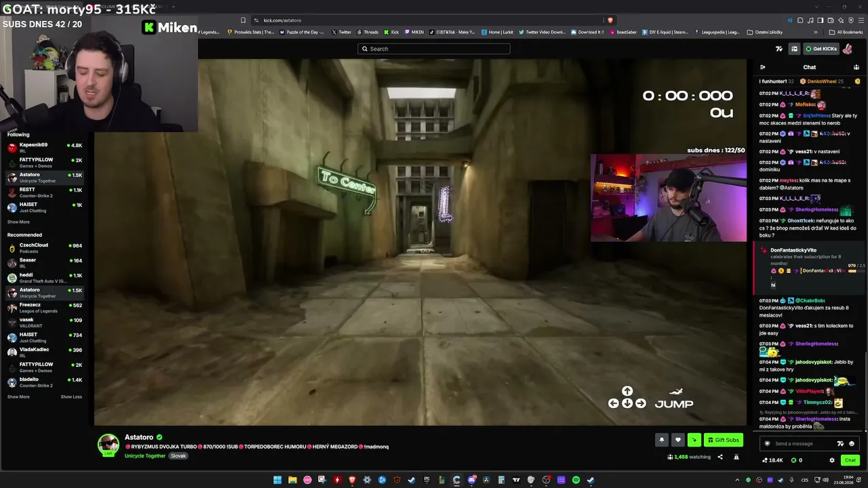Open OBS Studio from taskbar
868x488 pixels.
point(546,480)
